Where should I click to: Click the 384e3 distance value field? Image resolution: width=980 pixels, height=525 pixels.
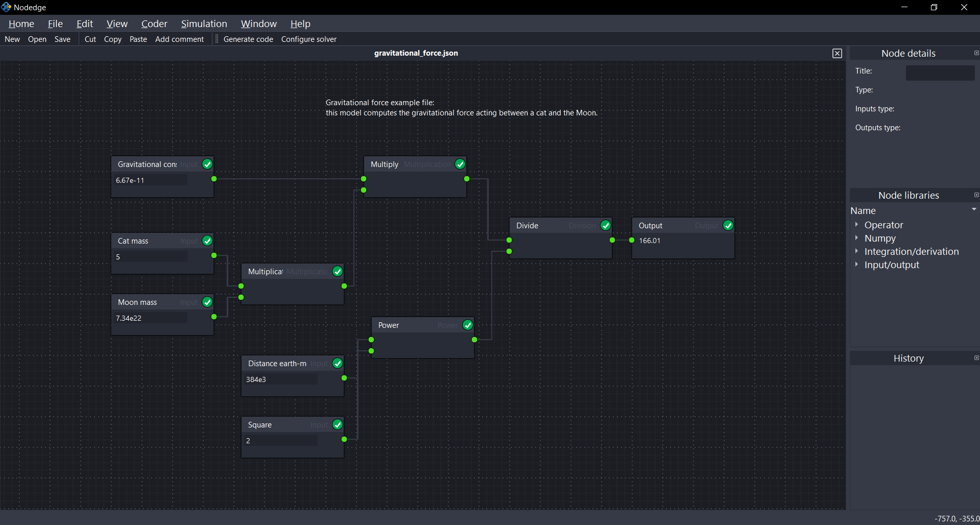point(281,379)
